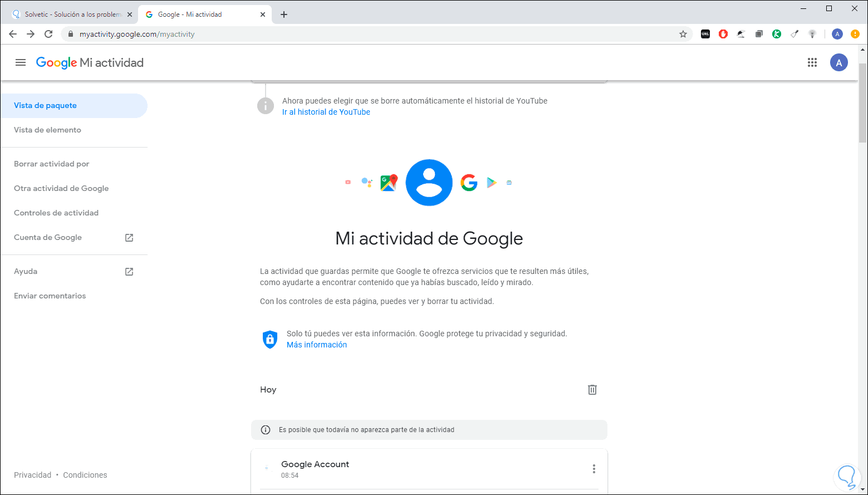Open a new browser tab
Viewport: 868px width, 495px height.
284,14
